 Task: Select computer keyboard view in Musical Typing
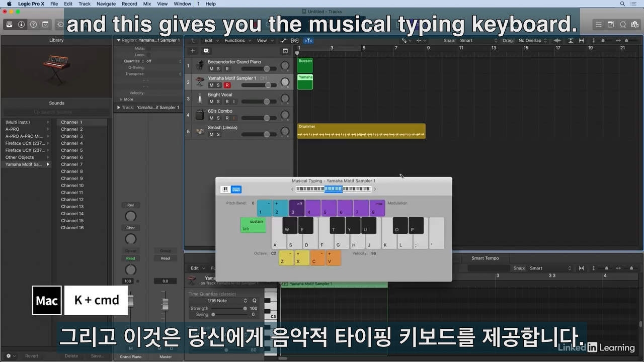pyautogui.click(x=236, y=190)
